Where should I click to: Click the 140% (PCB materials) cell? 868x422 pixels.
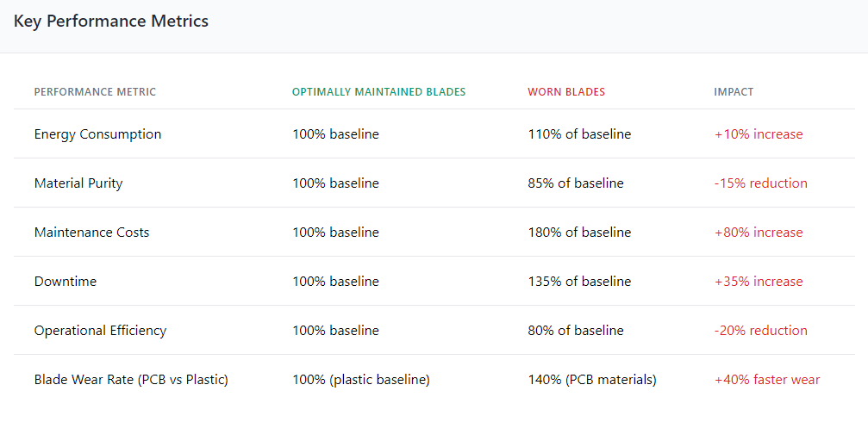[x=592, y=380]
